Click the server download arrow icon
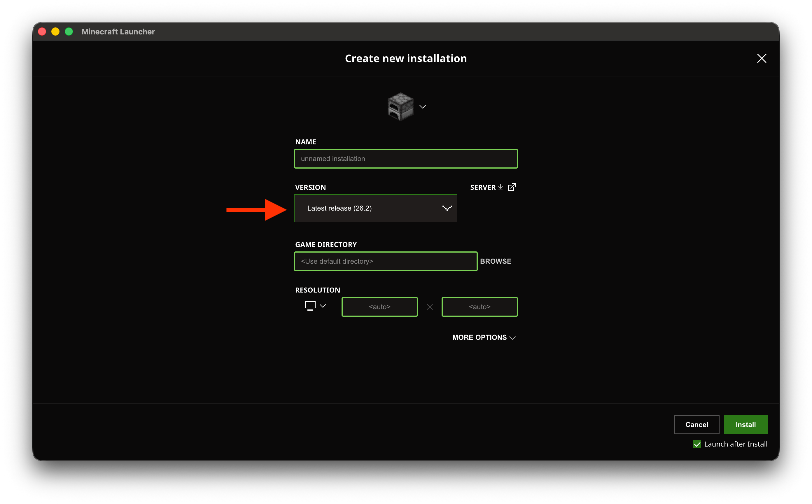The height and width of the screenshot is (504, 812). pos(500,187)
